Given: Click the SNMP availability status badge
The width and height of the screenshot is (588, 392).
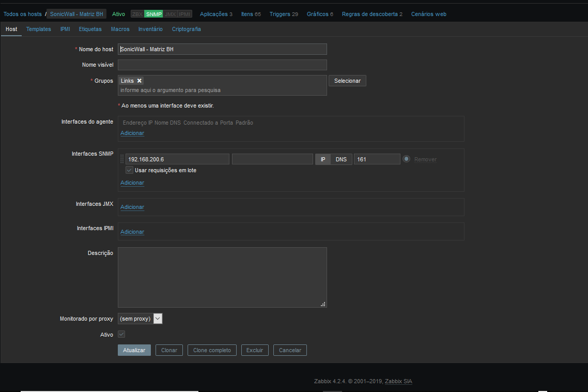Looking at the screenshot, I should click(153, 14).
